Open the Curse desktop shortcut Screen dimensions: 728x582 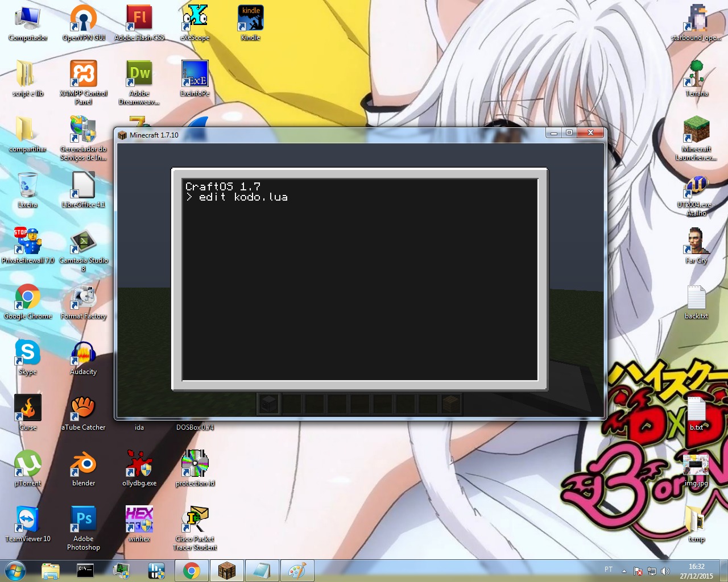pos(27,413)
